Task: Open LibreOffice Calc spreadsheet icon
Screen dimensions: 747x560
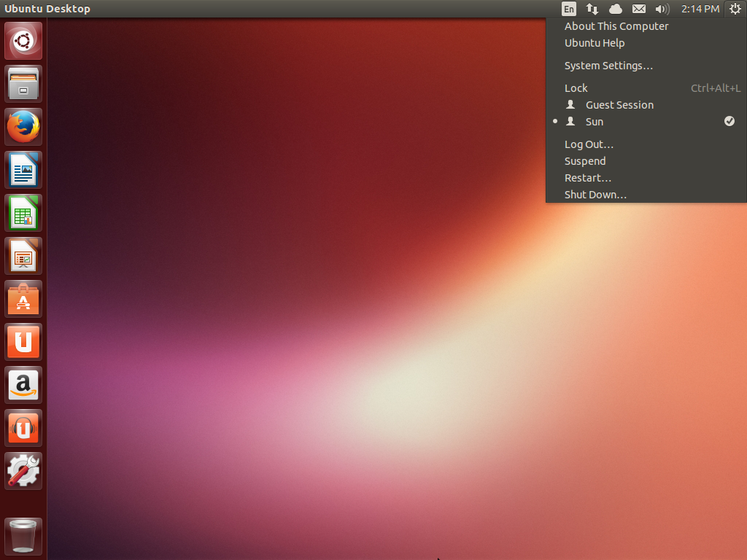Action: tap(22, 212)
